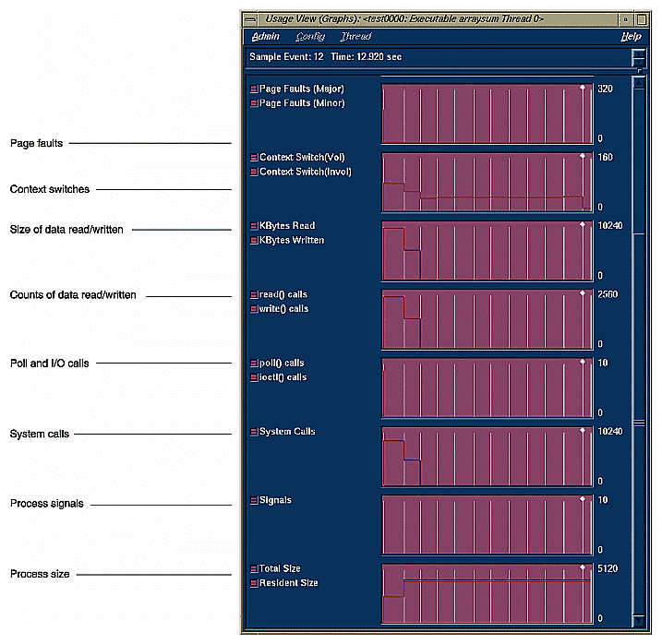Click the time marker diamond on Total Size graph
This screenshot has height=644, width=662.
[583, 567]
